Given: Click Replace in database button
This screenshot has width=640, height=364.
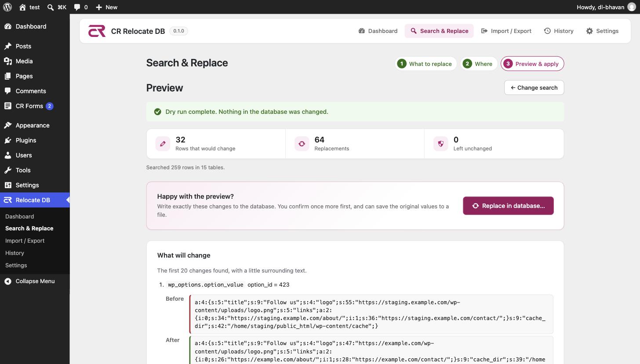Looking at the screenshot, I should [508, 206].
